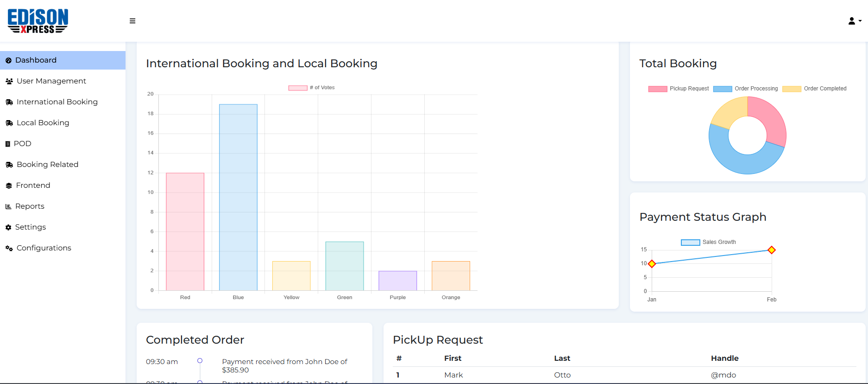Go to Booking Related section
868x384 pixels.
tap(47, 165)
